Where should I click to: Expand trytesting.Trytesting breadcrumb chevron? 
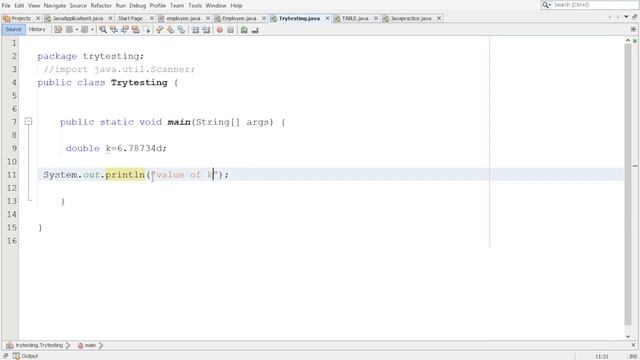click(68, 345)
